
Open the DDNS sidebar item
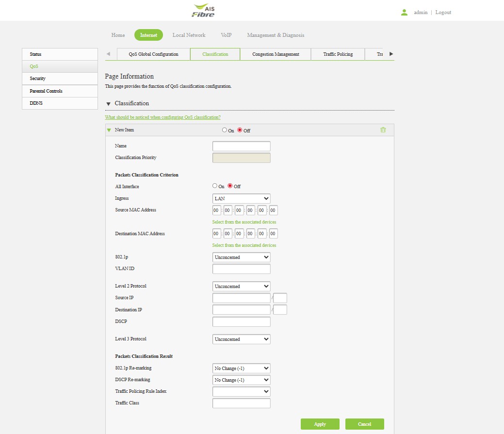pos(60,103)
